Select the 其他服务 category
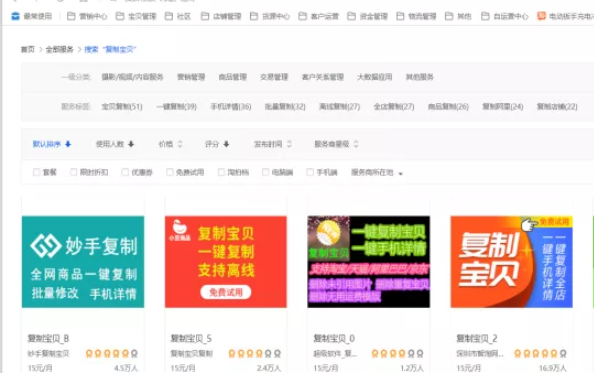The height and width of the screenshot is (373, 594). click(x=419, y=77)
